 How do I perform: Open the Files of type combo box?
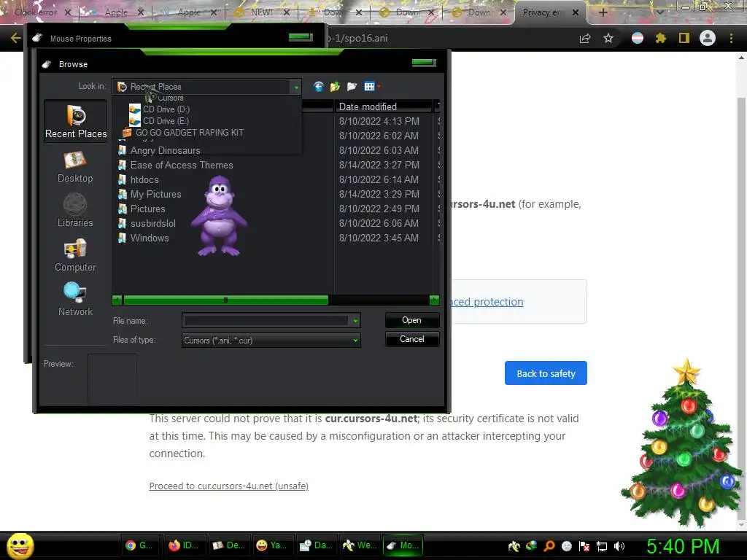tap(271, 340)
